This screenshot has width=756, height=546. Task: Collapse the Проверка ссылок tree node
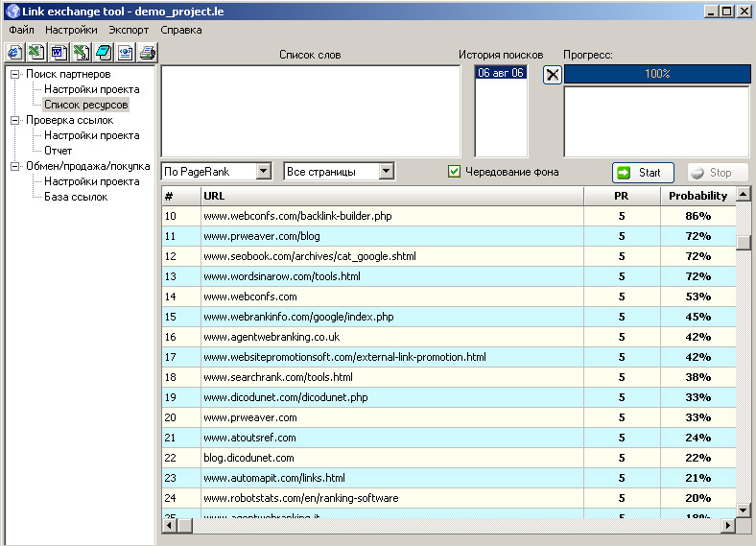point(15,121)
